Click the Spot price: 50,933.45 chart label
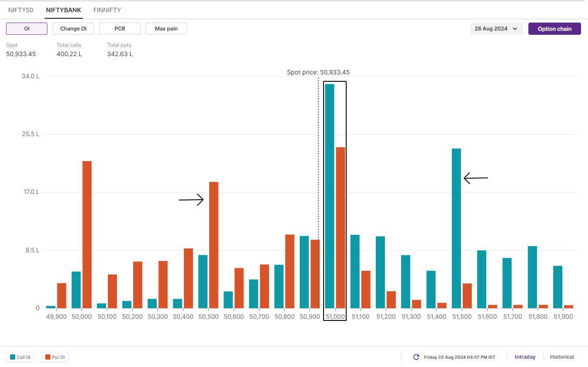 point(318,72)
